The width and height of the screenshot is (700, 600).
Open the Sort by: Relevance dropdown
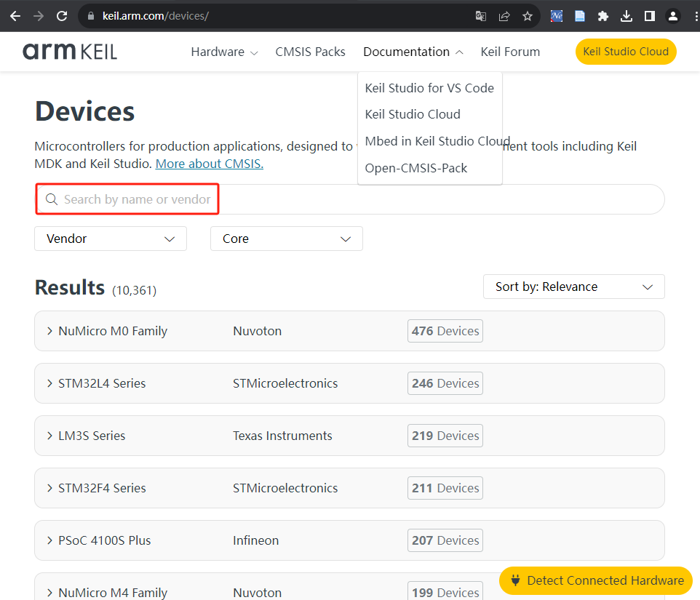(574, 287)
